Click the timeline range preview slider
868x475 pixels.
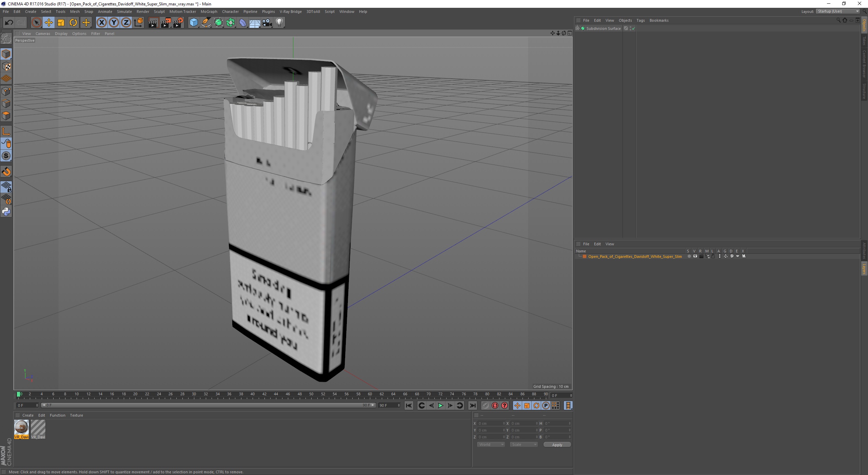click(208, 405)
